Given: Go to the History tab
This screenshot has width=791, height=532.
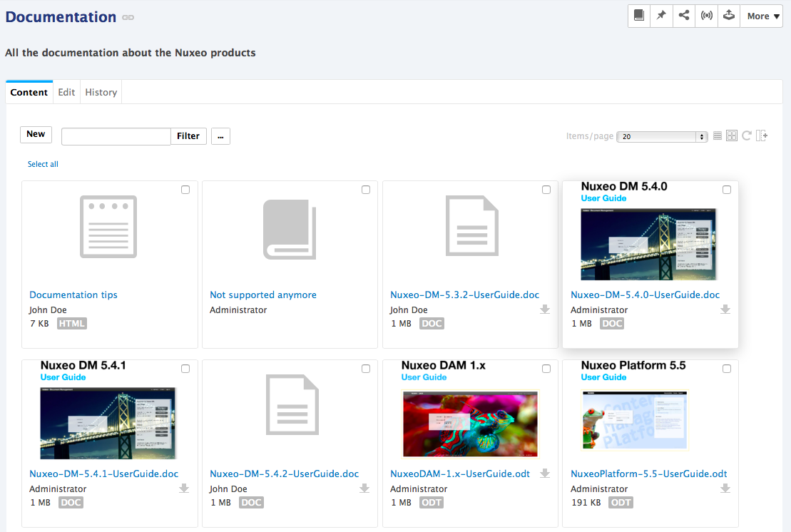Looking at the screenshot, I should 101,92.
